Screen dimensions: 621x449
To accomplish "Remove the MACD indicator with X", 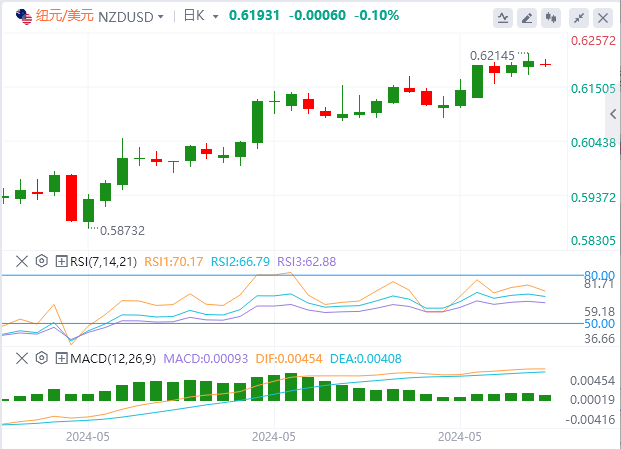I will [x=22, y=358].
